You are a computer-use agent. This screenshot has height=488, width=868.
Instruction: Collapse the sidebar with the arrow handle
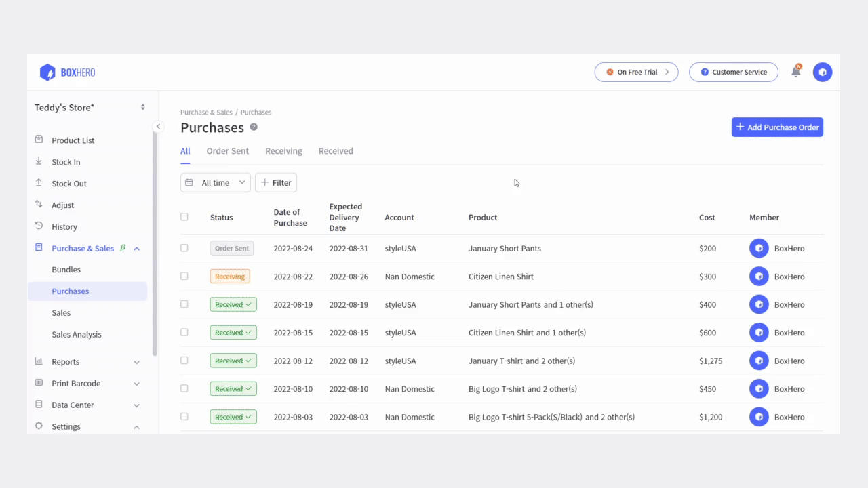(x=158, y=126)
